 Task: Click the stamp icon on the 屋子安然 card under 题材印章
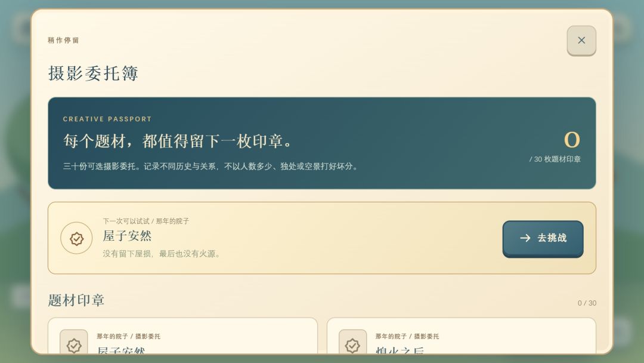74,342
